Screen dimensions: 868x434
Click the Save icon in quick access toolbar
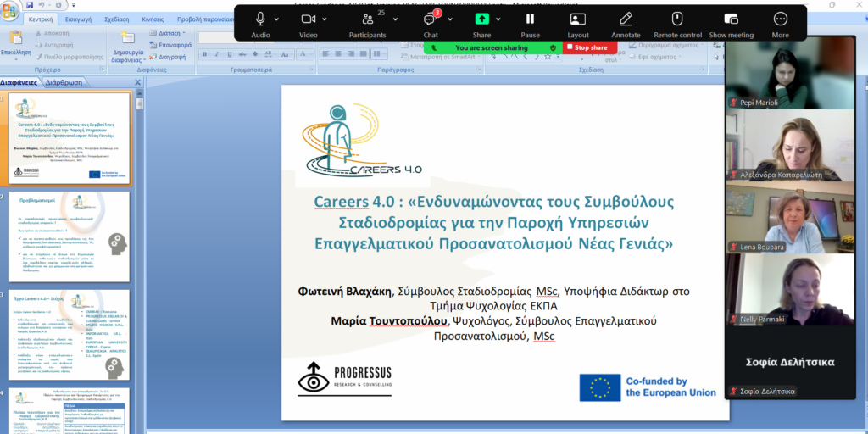30,4
